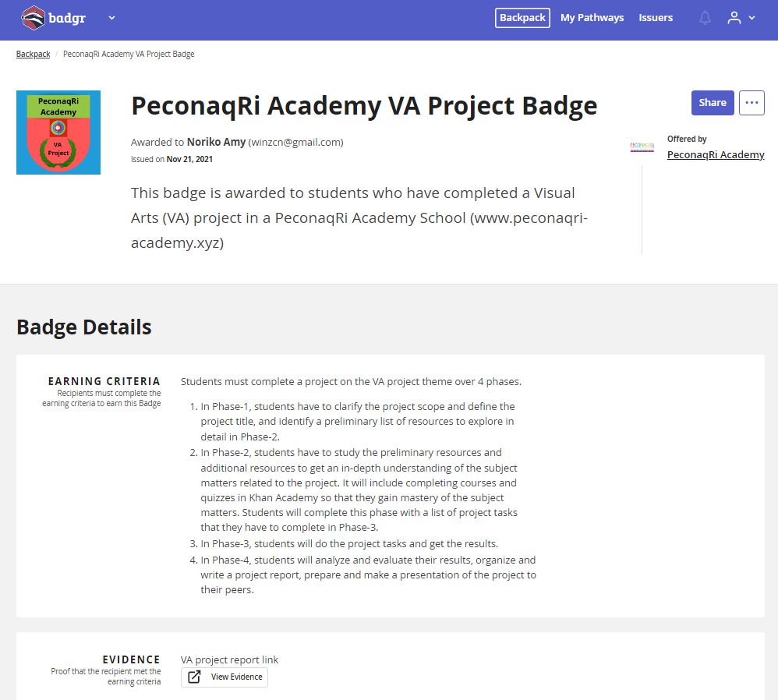Click the Badge Details section heading

click(x=84, y=327)
